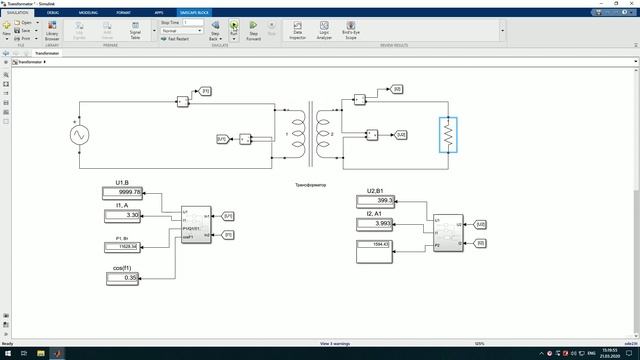Click the MATLAB taskbar icon
The image size is (640, 360).
coord(57,353)
